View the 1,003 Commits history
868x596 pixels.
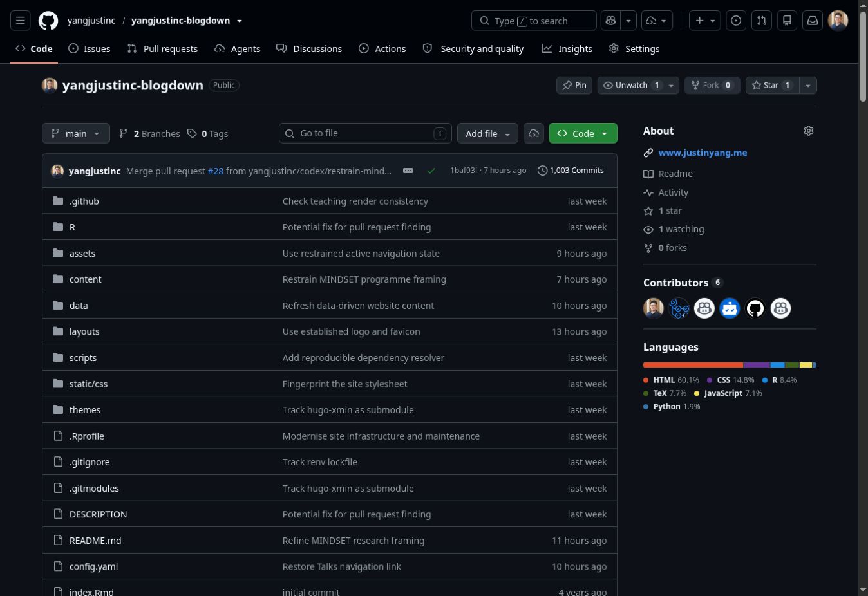point(571,171)
